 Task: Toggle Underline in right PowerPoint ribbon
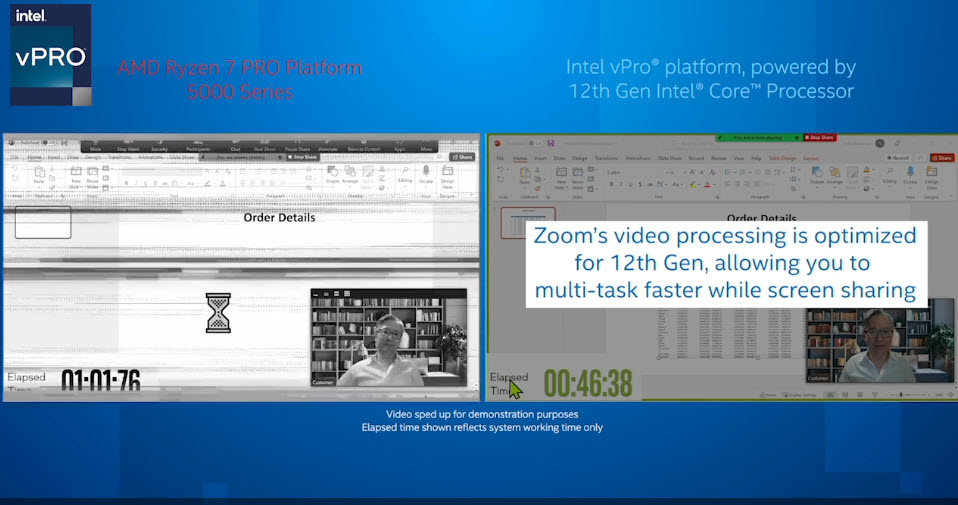[x=630, y=184]
